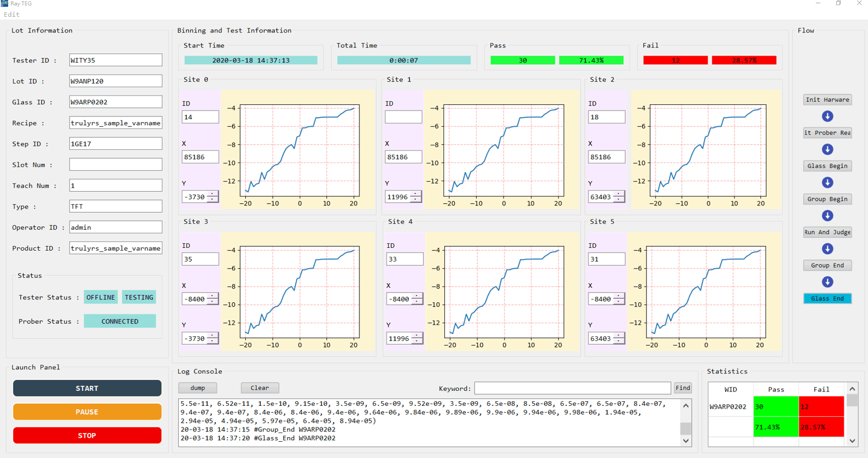Click the arrow icon below Run And Judge
868x458 pixels.
(827, 248)
